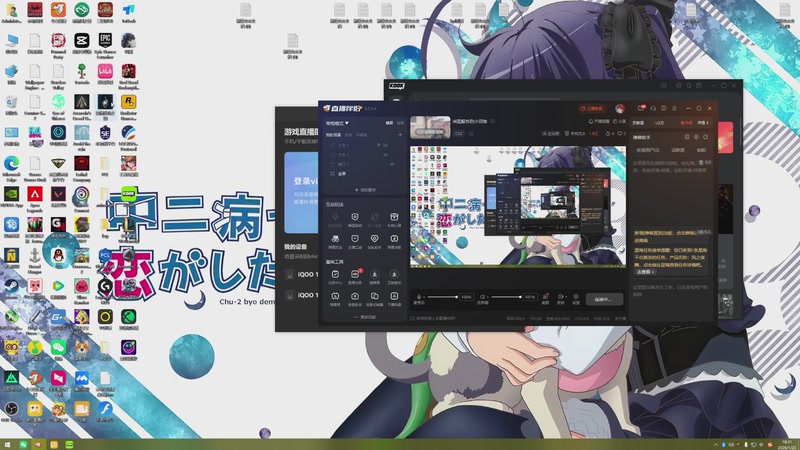Adjust the microphone volume slider

pyautogui.click(x=442, y=297)
